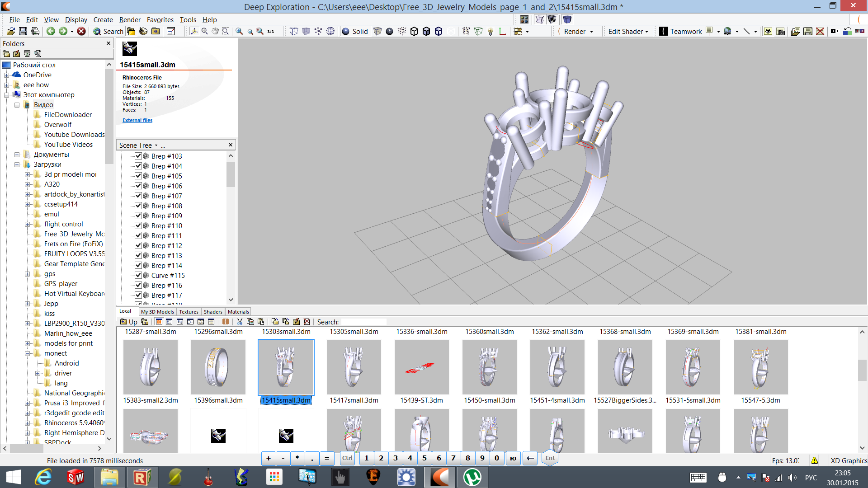The height and width of the screenshot is (488, 868).
Task: Click the Up folder button
Action: [x=129, y=322]
